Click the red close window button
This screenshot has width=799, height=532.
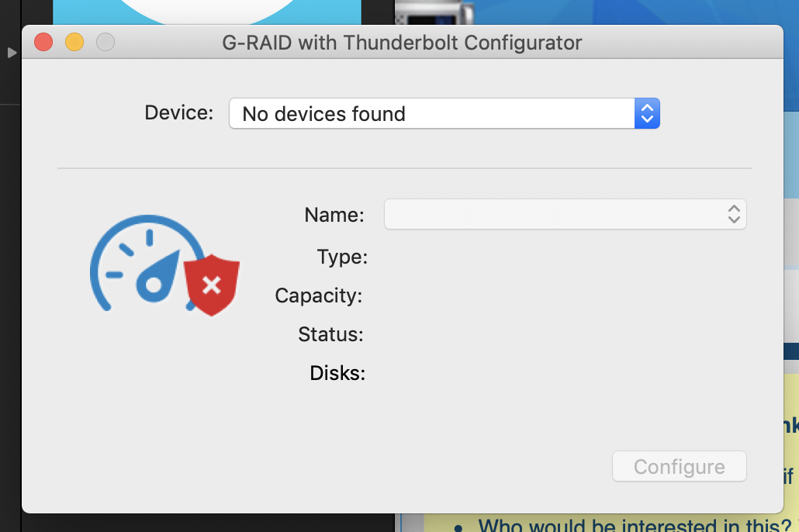(44, 42)
